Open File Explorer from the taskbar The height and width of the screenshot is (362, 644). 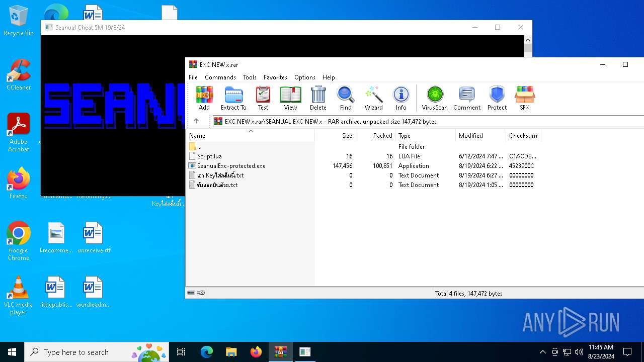tap(231, 352)
